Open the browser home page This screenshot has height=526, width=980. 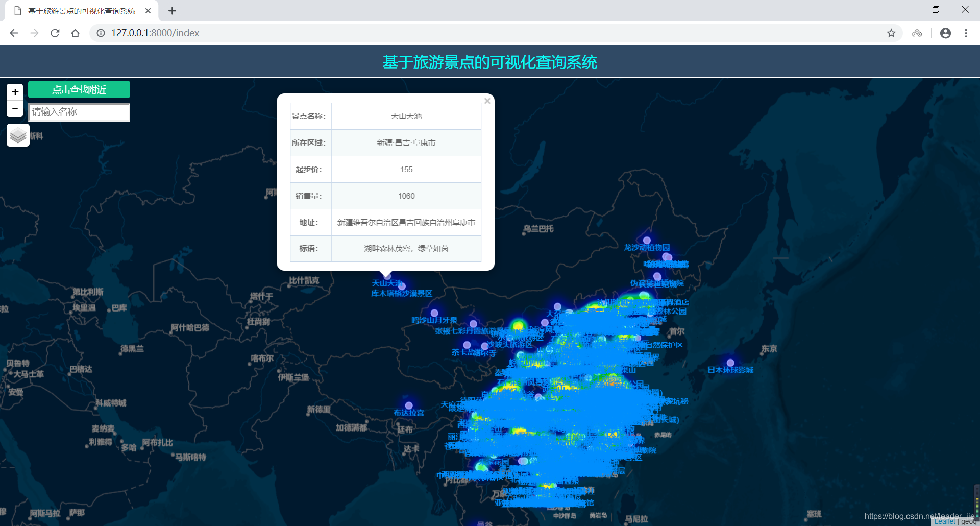pos(75,33)
